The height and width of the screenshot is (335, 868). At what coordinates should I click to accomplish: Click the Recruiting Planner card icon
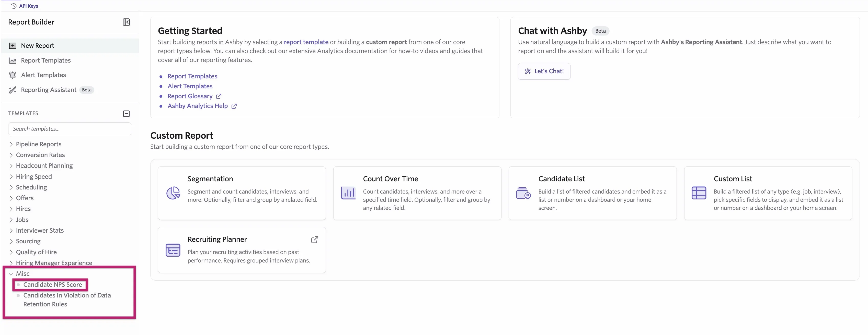[x=173, y=250]
